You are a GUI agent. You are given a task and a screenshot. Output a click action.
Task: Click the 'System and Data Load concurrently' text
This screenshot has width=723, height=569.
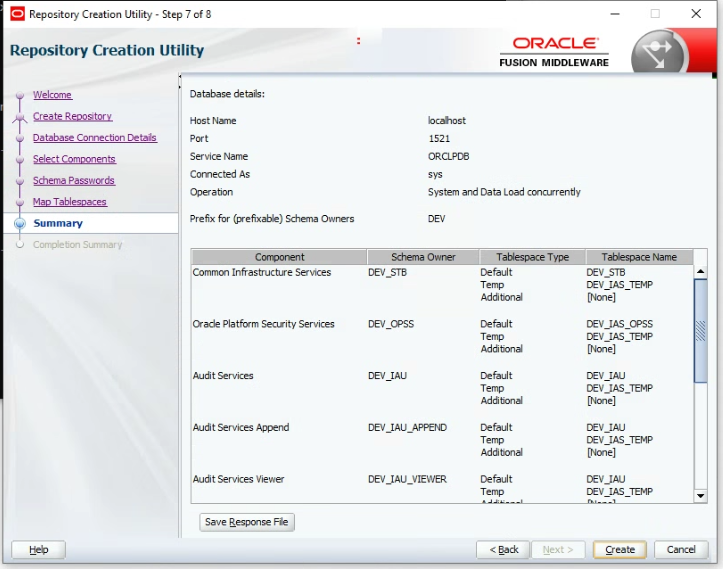point(504,192)
